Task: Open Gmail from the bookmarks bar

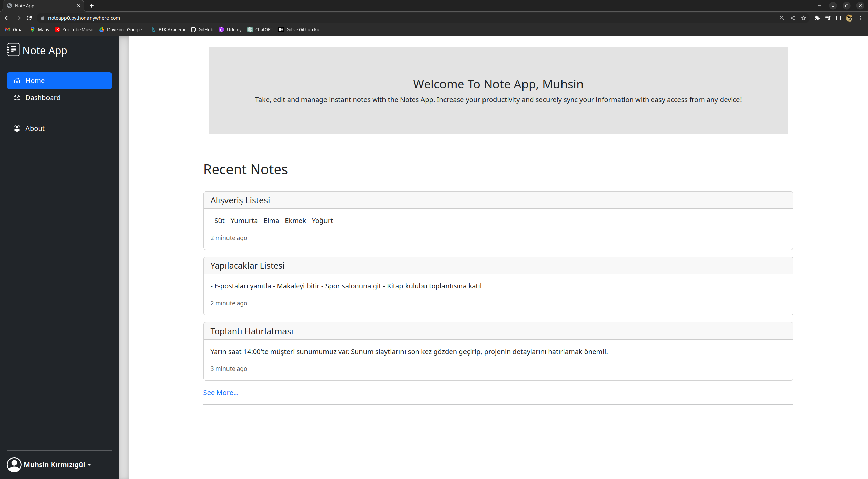Action: click(x=14, y=29)
